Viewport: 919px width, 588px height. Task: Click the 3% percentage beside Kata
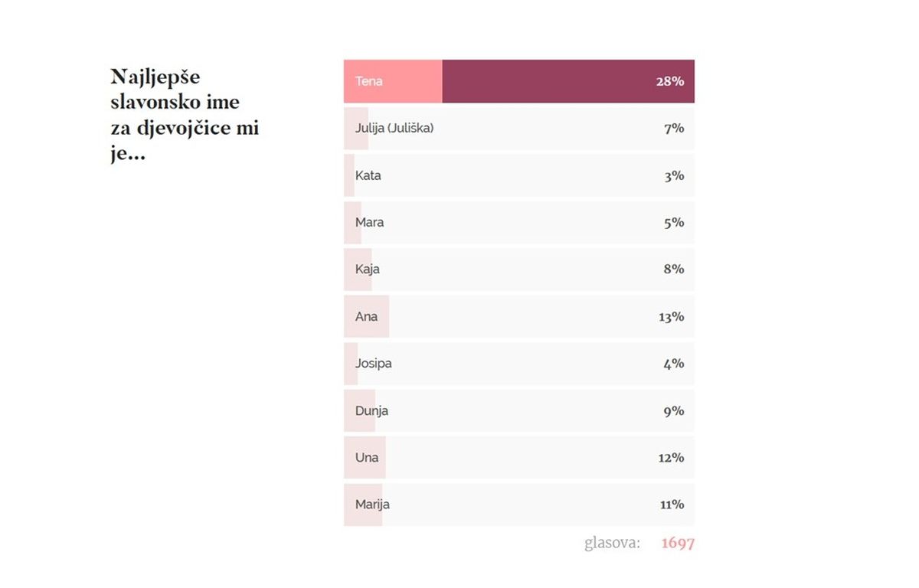674,176
